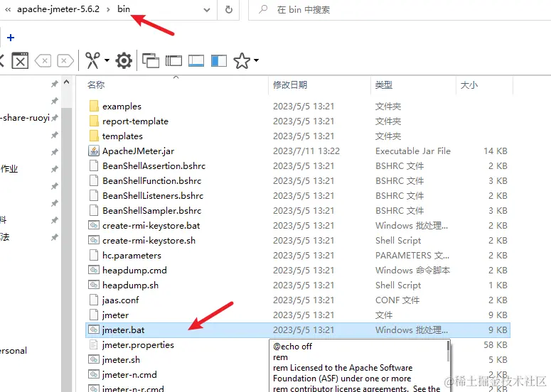
Task: Select hc.parameters file
Action: (x=132, y=256)
